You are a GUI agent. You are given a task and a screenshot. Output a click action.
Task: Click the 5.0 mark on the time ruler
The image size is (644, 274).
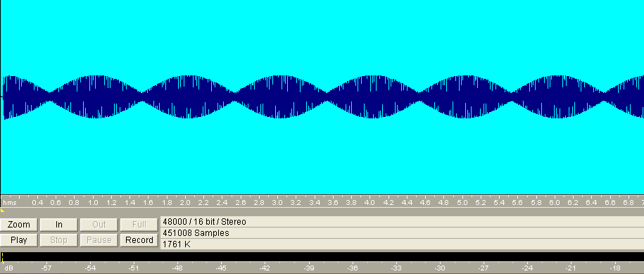(462, 203)
